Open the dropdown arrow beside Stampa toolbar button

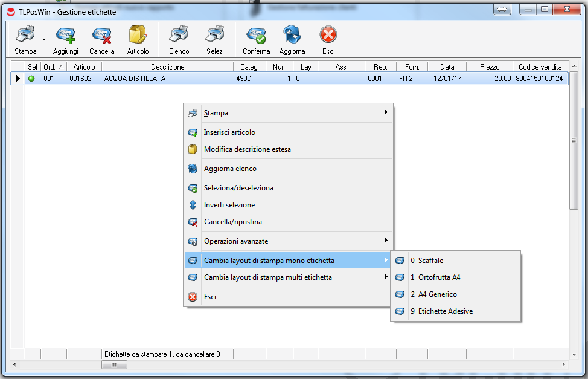[44, 39]
